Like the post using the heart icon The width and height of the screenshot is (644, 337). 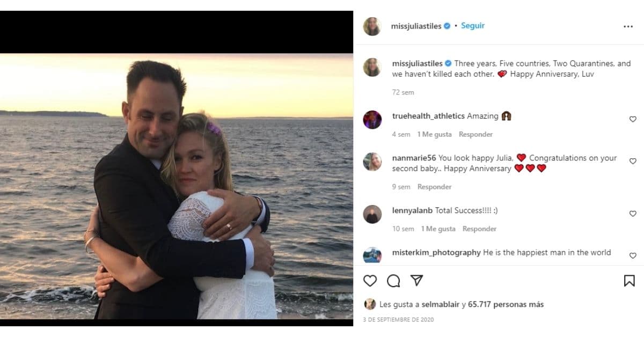pos(371,280)
